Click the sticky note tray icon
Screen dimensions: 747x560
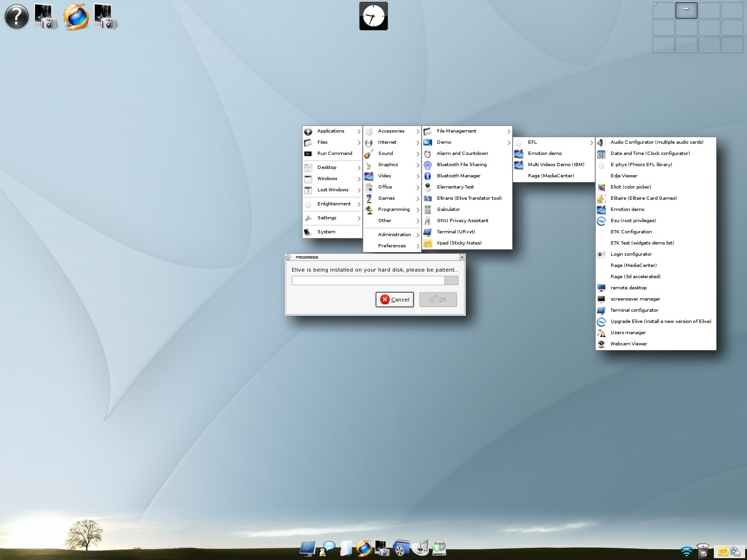click(723, 552)
